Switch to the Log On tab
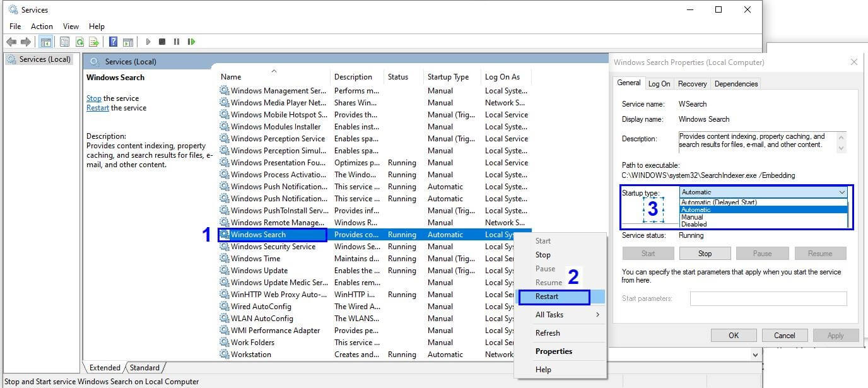The height and width of the screenshot is (388, 868). pos(659,83)
